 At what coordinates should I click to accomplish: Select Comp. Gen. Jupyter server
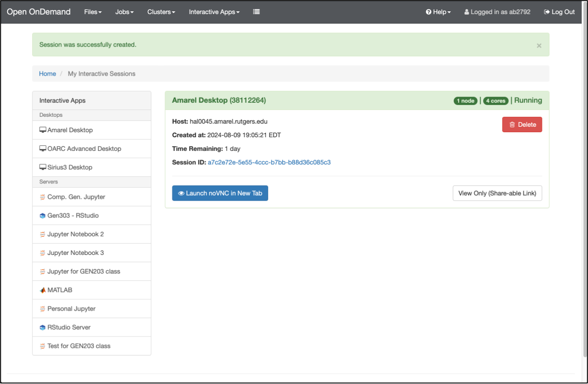76,197
